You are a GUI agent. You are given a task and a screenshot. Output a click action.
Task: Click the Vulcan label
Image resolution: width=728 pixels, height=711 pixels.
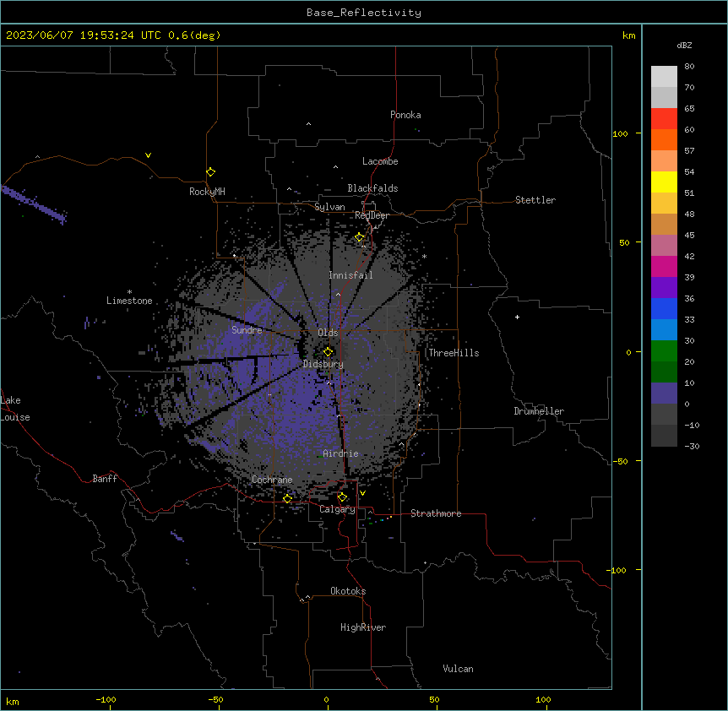(459, 669)
